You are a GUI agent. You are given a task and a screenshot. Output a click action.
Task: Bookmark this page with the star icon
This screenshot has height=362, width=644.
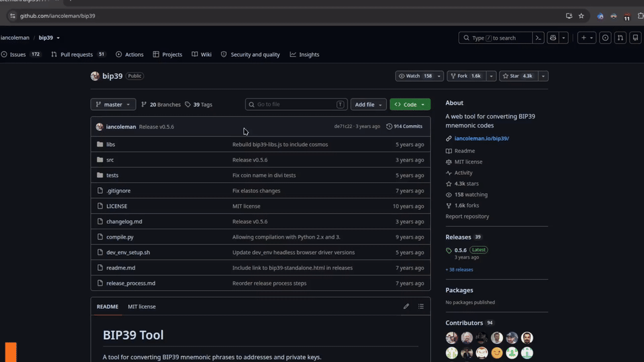(581, 16)
